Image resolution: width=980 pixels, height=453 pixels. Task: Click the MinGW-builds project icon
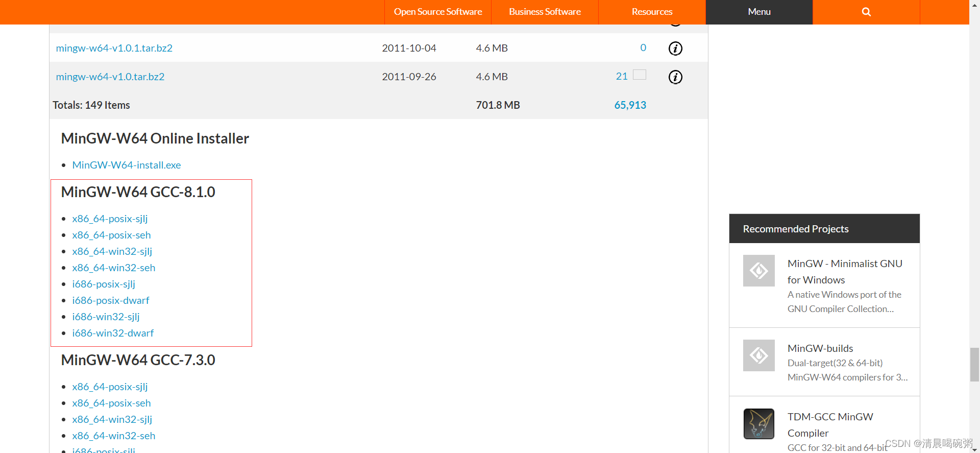(x=759, y=355)
